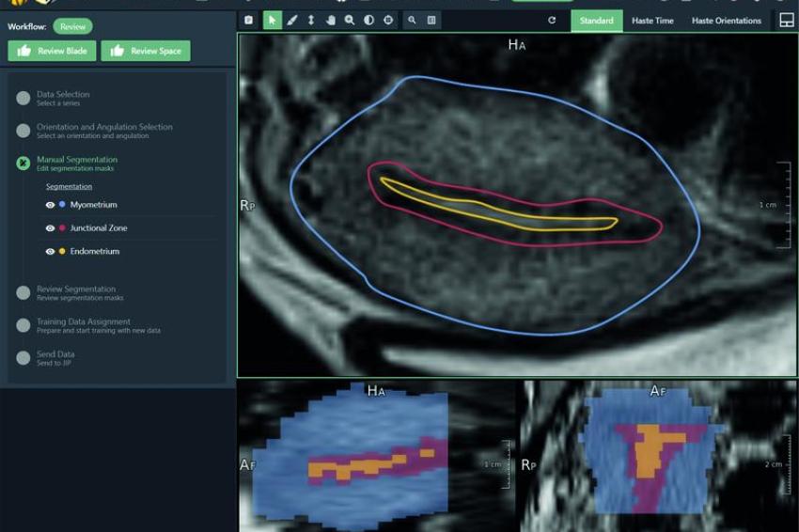Click the red Junctional Zone color dot
799x532 pixels.
[x=62, y=227]
